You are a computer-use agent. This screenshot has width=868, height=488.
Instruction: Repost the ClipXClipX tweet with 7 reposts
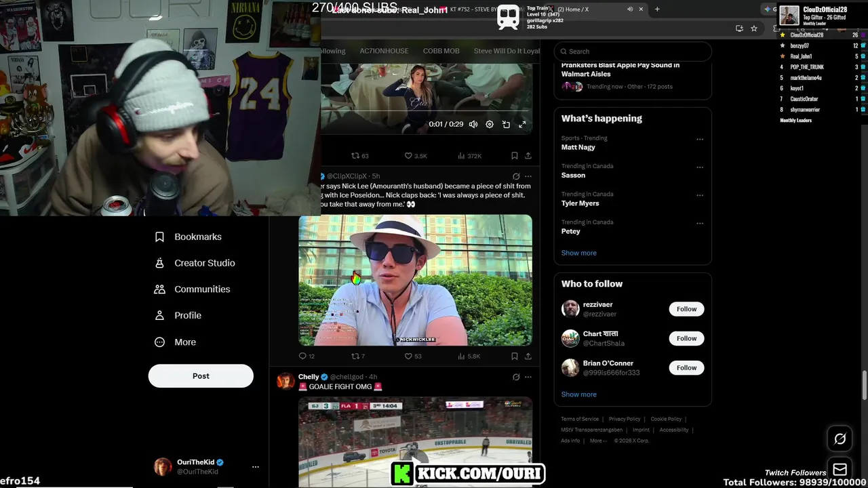tap(358, 356)
